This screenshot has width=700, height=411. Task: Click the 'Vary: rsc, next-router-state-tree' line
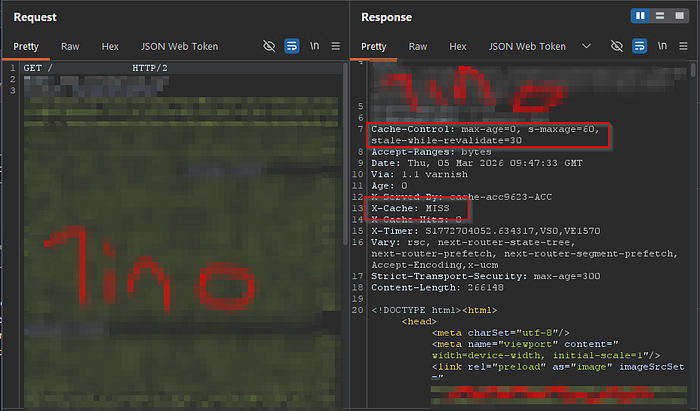click(473, 242)
